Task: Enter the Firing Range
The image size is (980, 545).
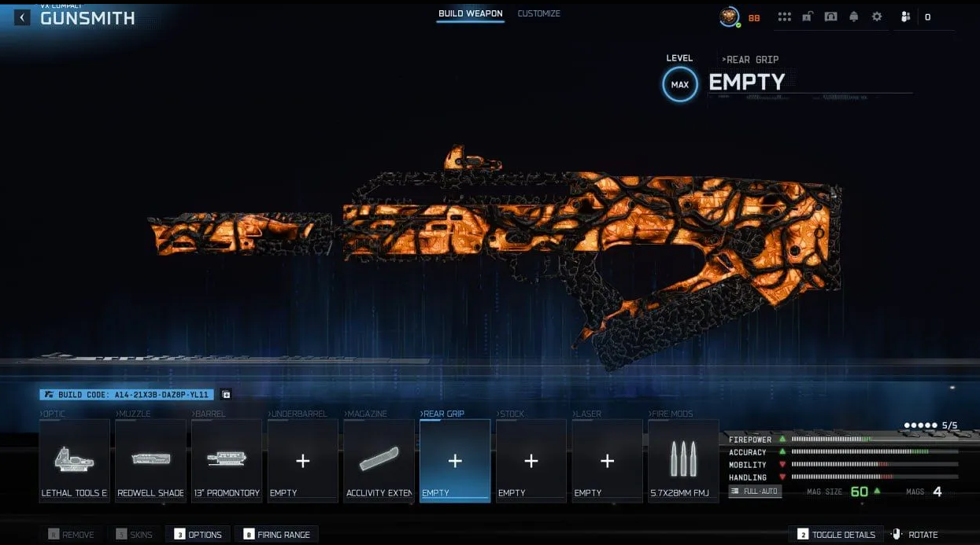Action: click(x=276, y=535)
